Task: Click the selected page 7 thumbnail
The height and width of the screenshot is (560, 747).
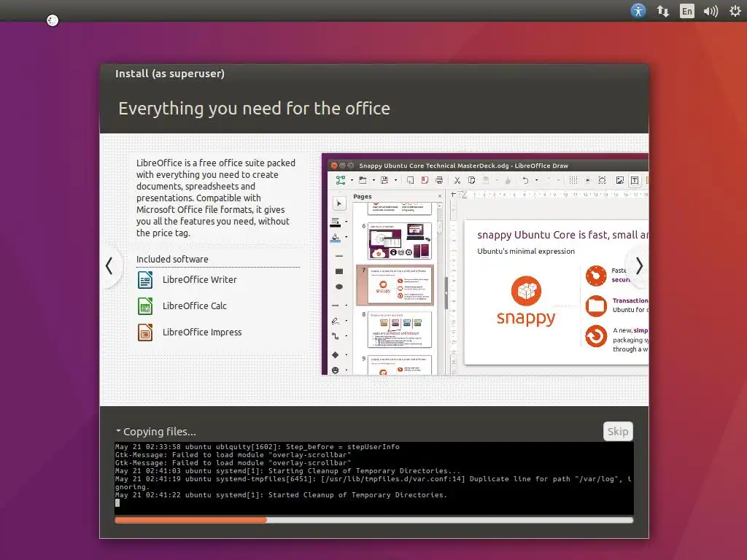Action: (x=395, y=285)
